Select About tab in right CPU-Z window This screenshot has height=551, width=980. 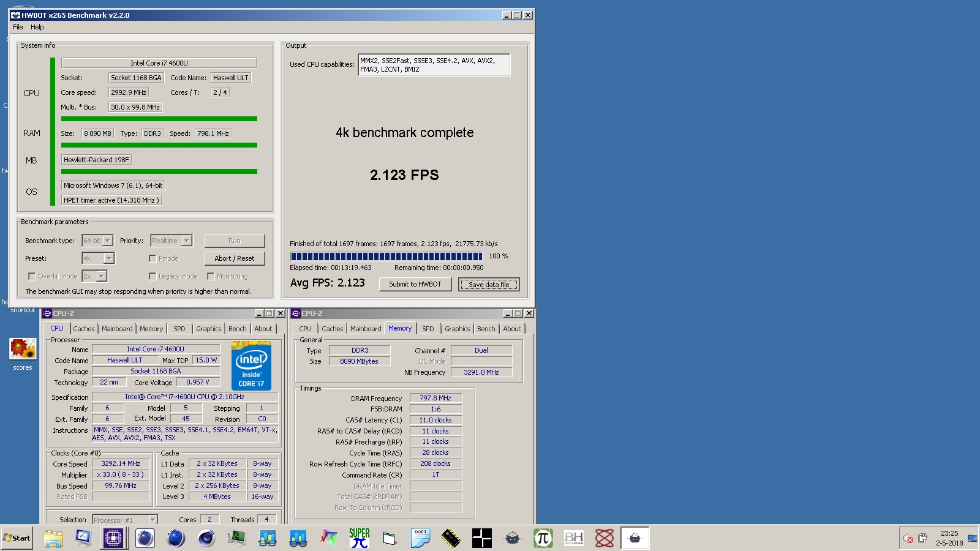512,329
